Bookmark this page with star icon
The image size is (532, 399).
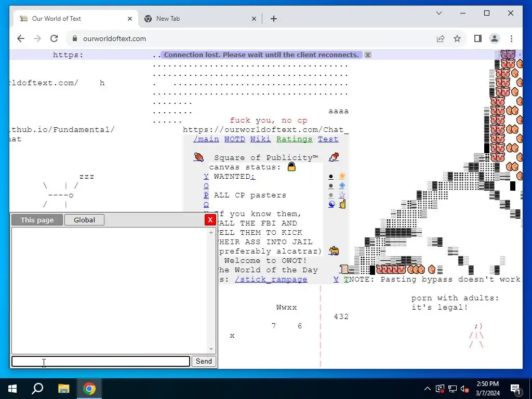457,38
